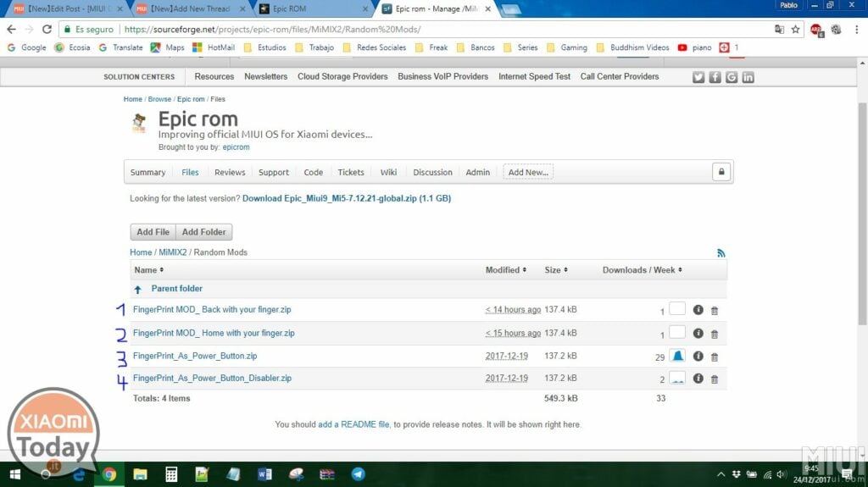Open the LinkedIn social icon
The width and height of the screenshot is (868, 487).
tap(748, 77)
